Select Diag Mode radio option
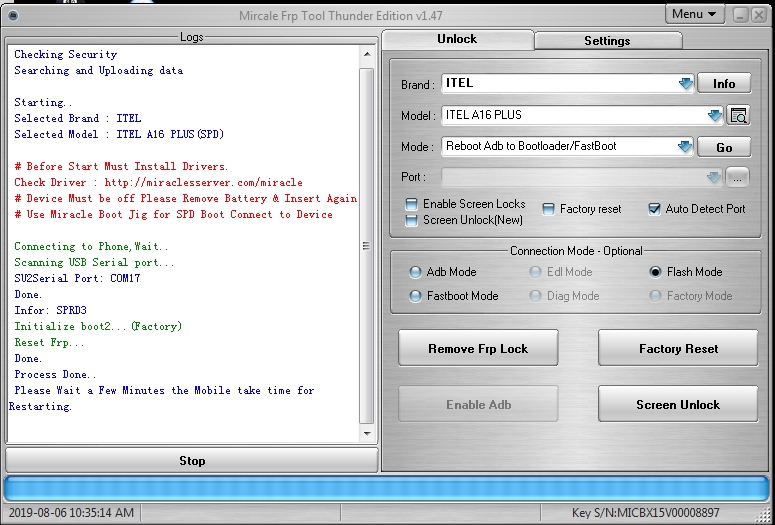775x525 pixels. (535, 296)
